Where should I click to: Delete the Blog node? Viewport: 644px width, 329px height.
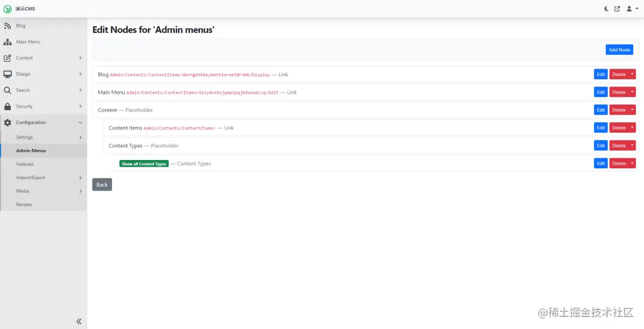pos(619,75)
